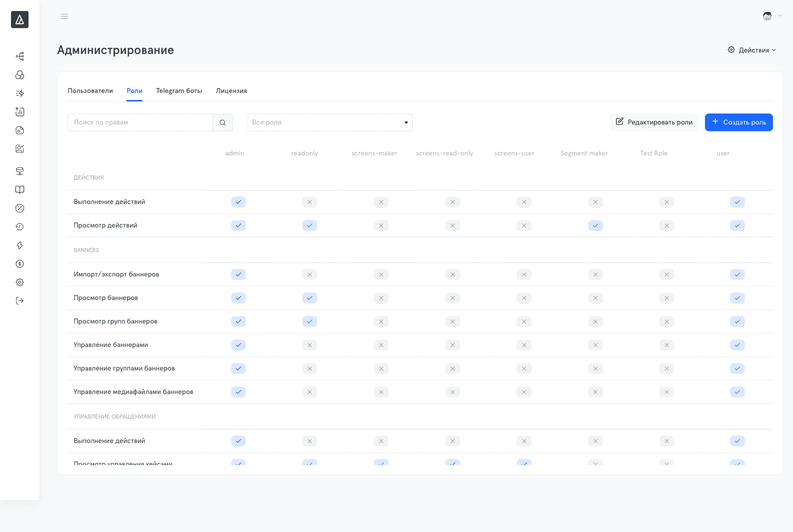Open the Все роли dropdown
The height and width of the screenshot is (532, 793).
point(330,122)
